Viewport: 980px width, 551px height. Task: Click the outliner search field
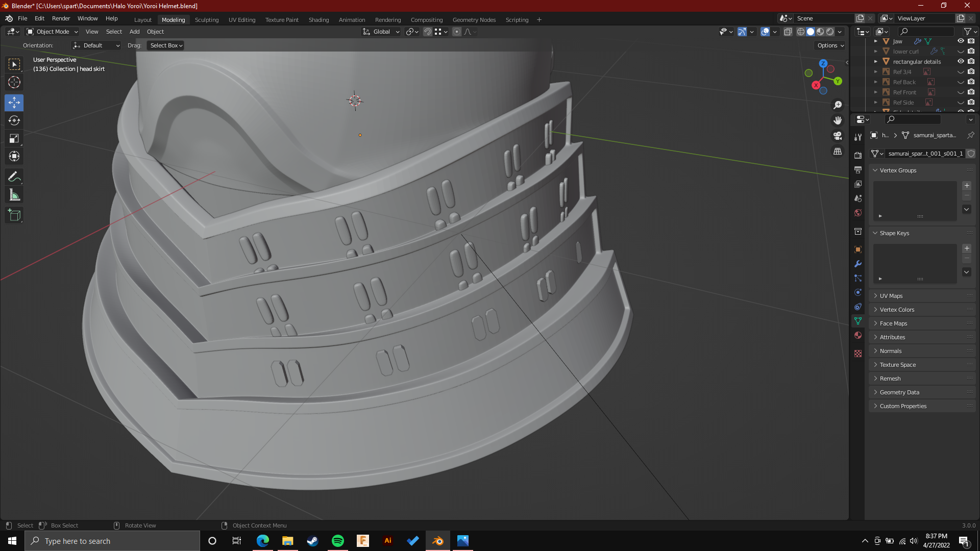coord(926,32)
